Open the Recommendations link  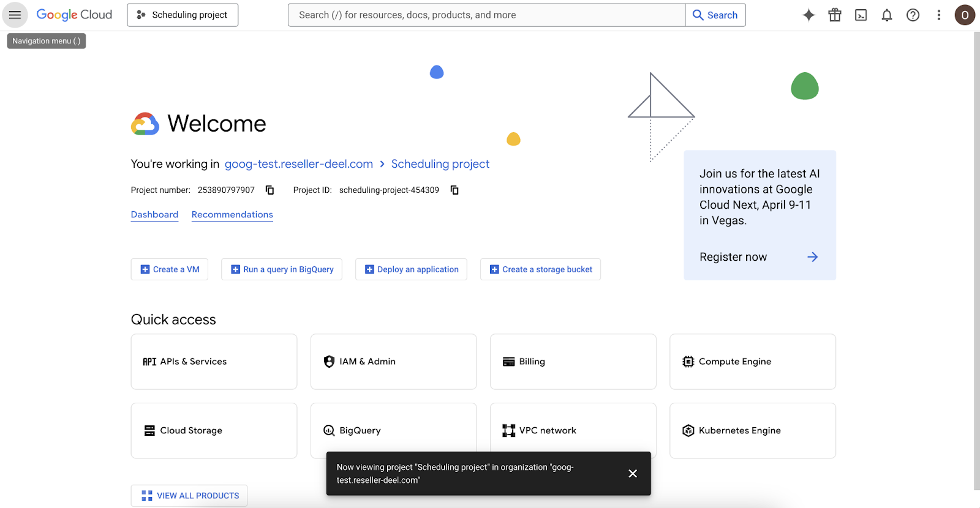point(232,215)
